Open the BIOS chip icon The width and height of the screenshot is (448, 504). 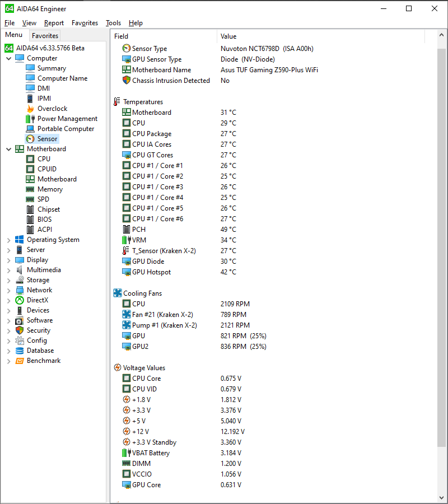point(30,219)
